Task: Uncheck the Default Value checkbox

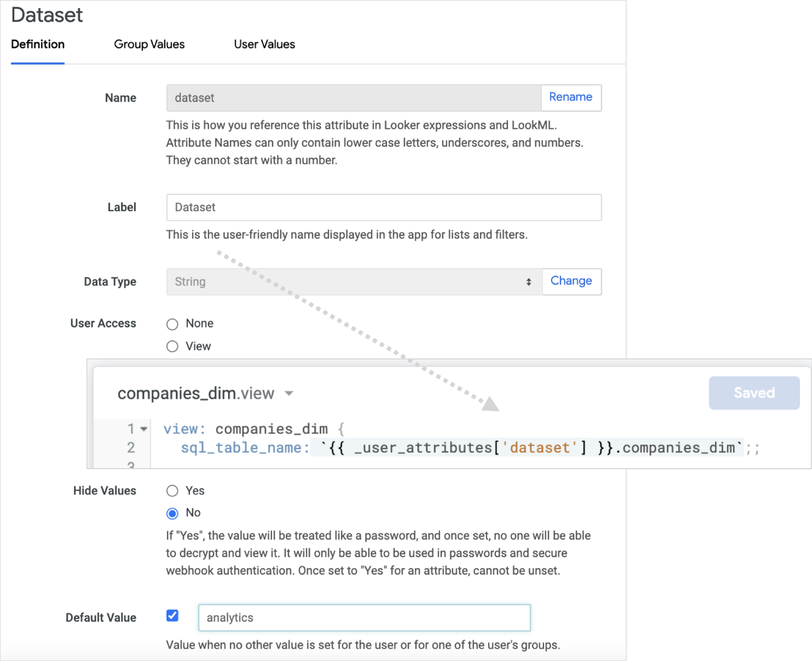Action: (173, 616)
